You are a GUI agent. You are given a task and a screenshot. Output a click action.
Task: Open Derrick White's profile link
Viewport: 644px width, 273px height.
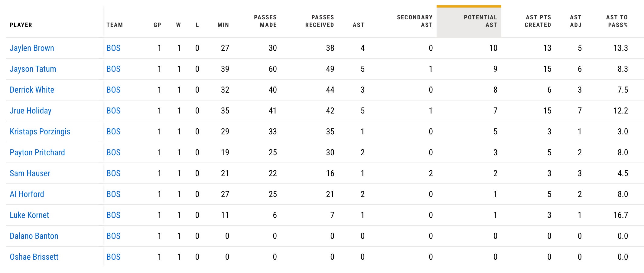pyautogui.click(x=32, y=90)
